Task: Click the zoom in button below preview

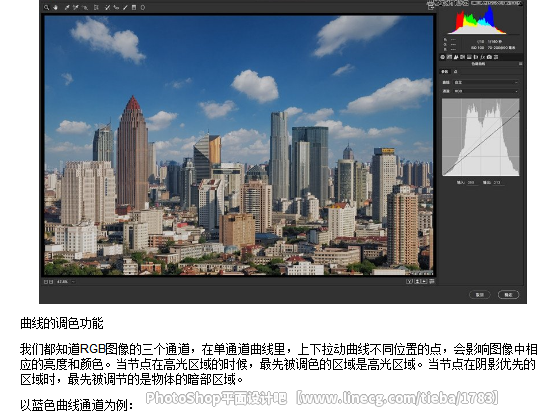Action: pyautogui.click(x=51, y=282)
